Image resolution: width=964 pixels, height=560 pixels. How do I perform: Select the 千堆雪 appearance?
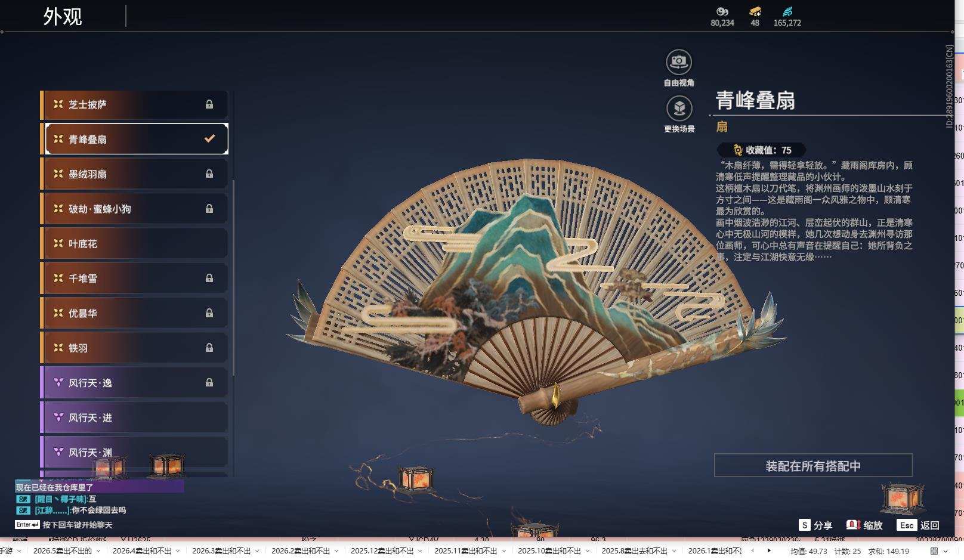(134, 279)
